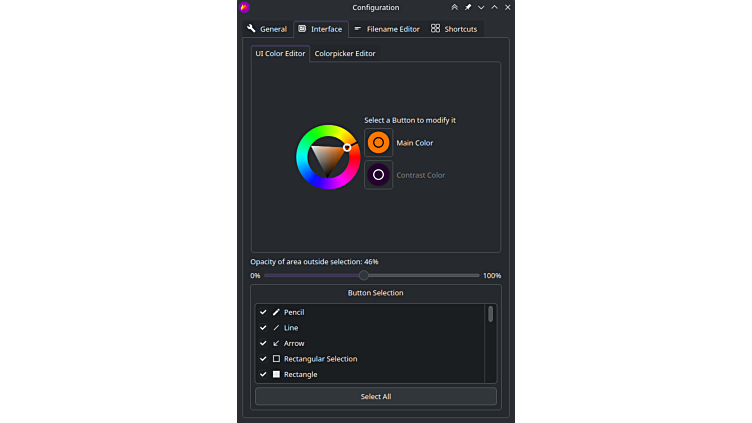The width and height of the screenshot is (752, 423).
Task: Click the orange Main Color button
Action: tap(378, 143)
